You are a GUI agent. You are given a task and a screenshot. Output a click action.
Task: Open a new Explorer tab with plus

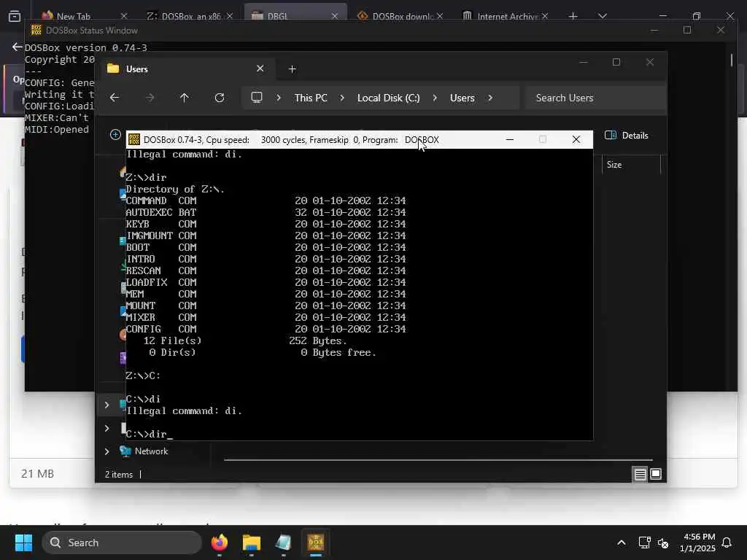292,69
